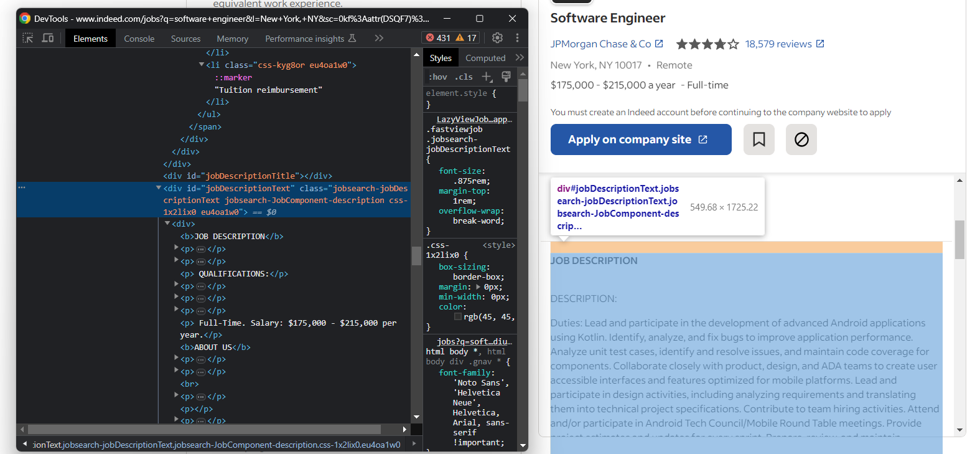Open the Performance insights tab

click(304, 39)
